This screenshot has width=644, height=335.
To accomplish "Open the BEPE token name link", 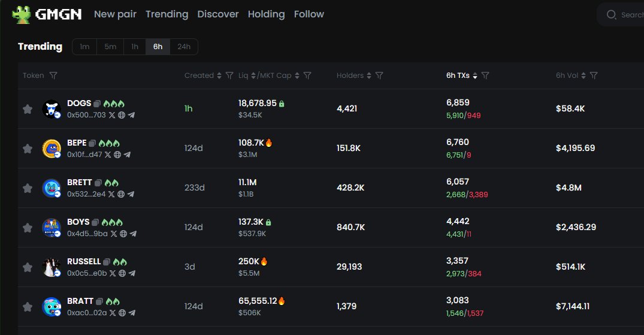I will (x=77, y=143).
